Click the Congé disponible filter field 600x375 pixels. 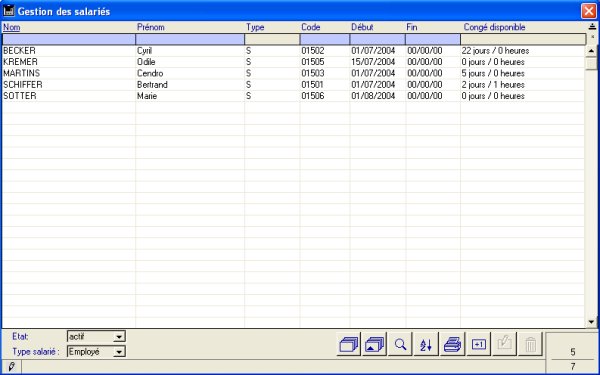(523, 39)
